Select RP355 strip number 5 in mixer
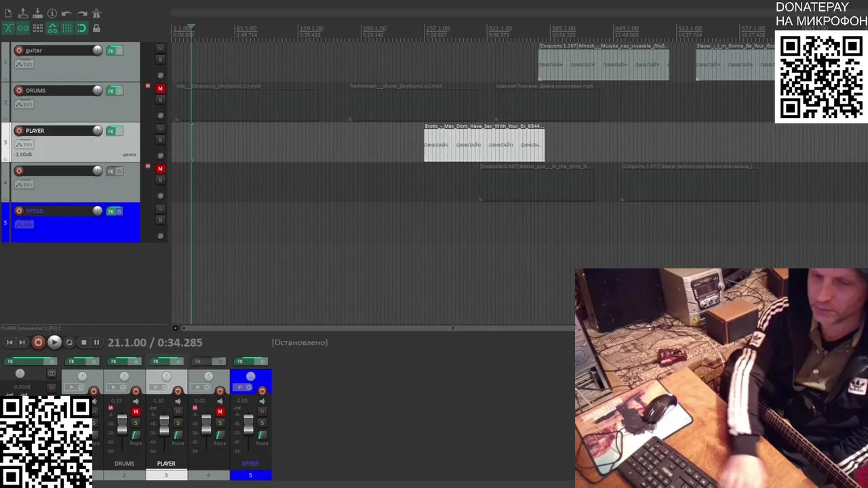This screenshot has width=868, height=488. coord(251,475)
